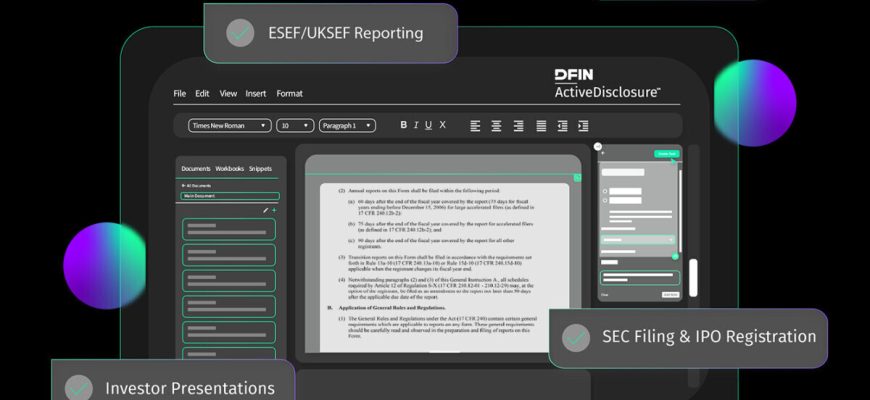Select the first section card in sidebar list

click(229, 229)
